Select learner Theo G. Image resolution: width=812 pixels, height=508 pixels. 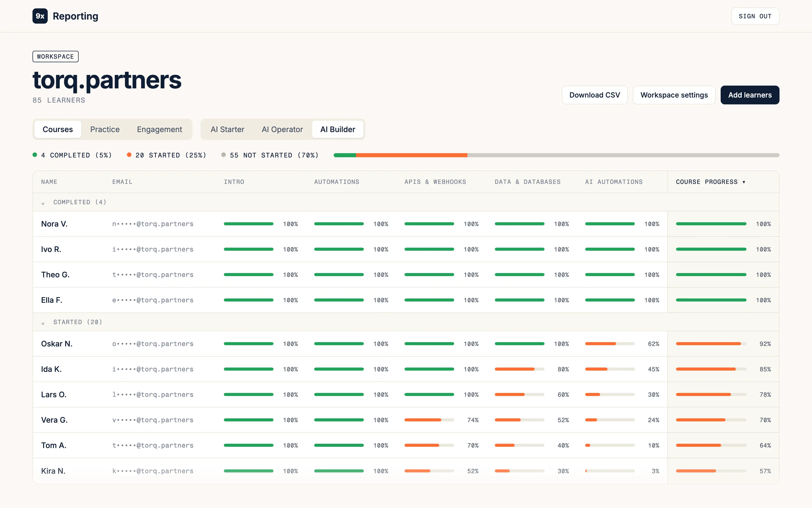(55, 275)
